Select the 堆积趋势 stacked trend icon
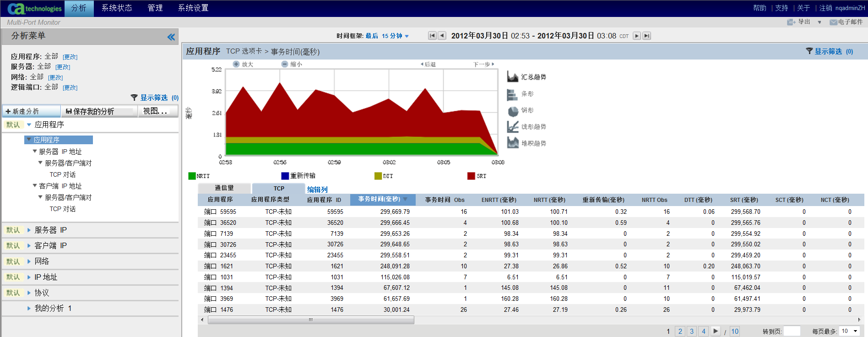868x337 pixels. (x=512, y=143)
